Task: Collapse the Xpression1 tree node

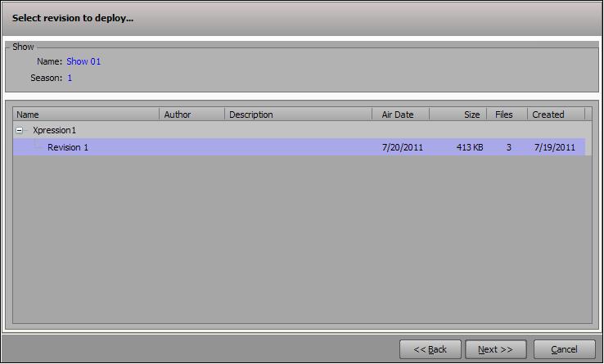Action: coord(19,131)
